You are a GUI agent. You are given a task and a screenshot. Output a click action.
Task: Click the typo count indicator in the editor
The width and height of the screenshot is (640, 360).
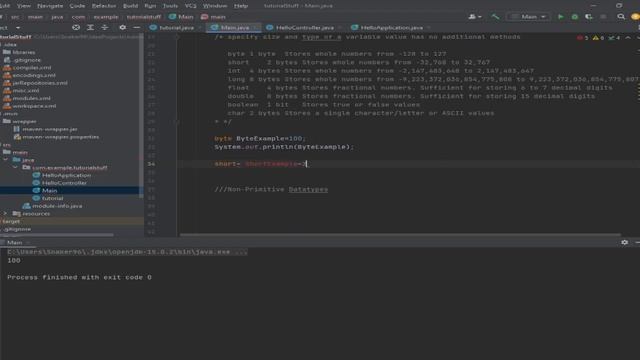tap(614, 38)
